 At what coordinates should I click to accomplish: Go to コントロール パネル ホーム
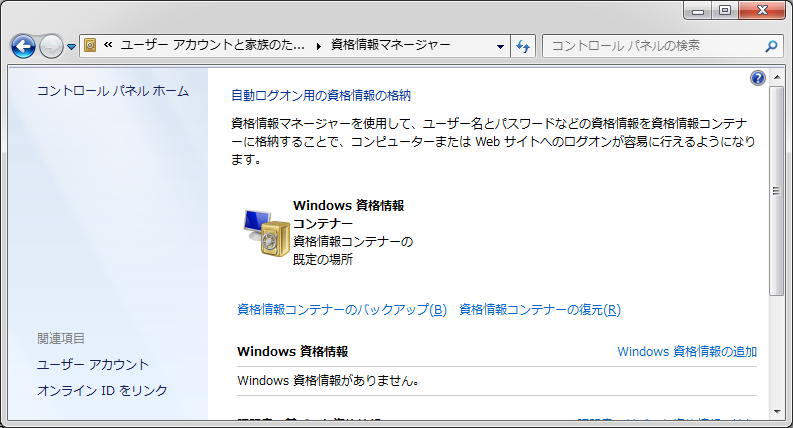(x=112, y=91)
